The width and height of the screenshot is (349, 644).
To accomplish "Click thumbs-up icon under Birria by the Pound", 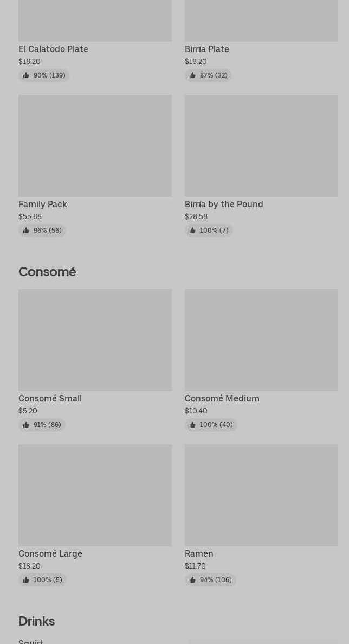I will coord(192,231).
